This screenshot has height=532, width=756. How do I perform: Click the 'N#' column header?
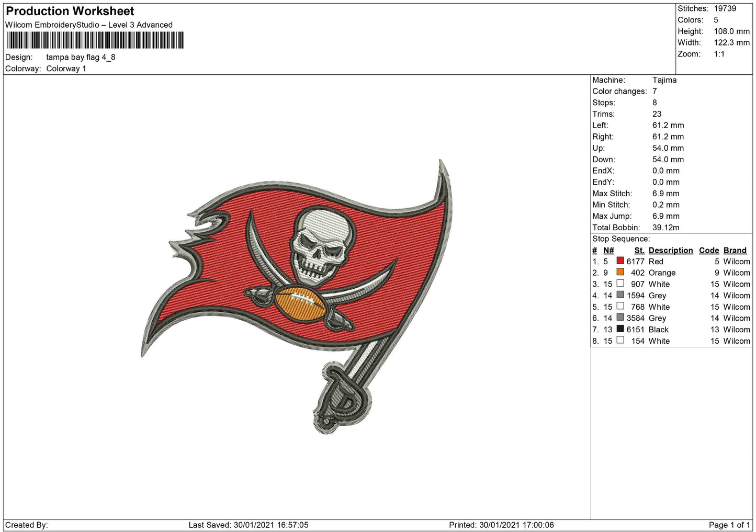click(x=608, y=251)
